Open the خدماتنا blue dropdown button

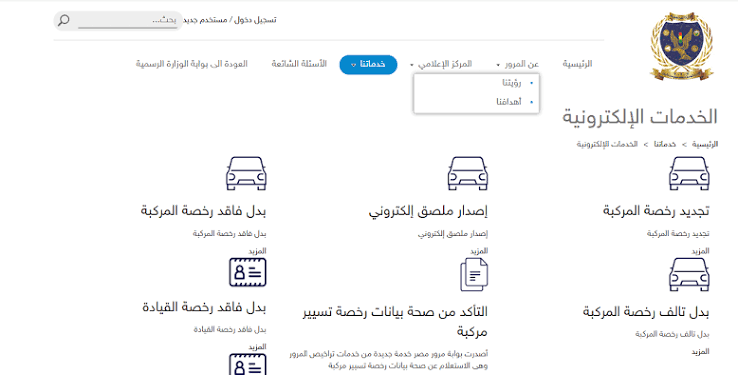[368, 64]
